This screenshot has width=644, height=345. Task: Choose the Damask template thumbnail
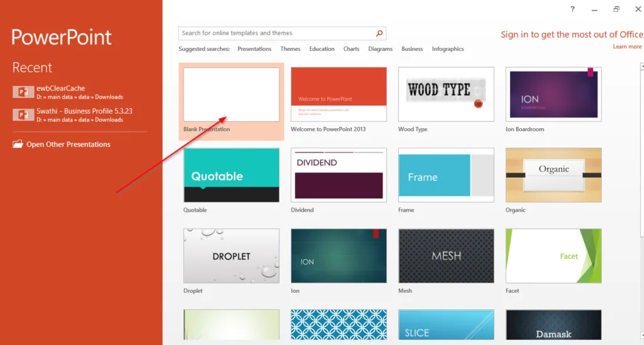[x=553, y=325]
